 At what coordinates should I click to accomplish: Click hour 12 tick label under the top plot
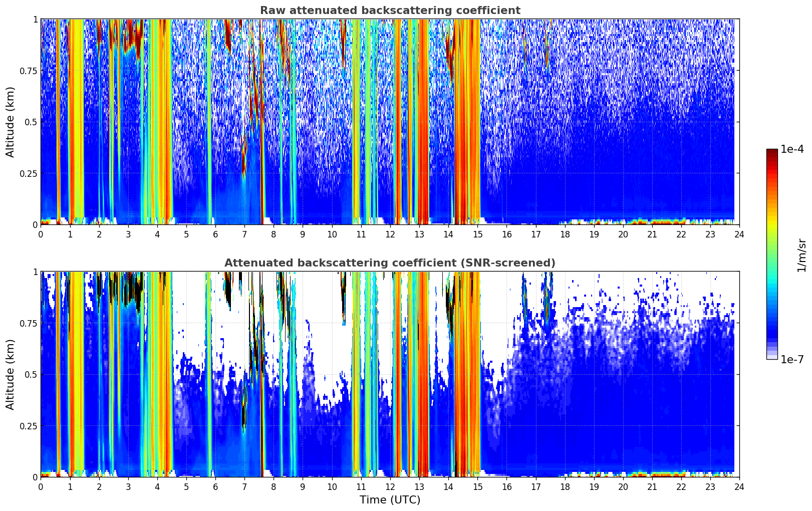point(390,234)
